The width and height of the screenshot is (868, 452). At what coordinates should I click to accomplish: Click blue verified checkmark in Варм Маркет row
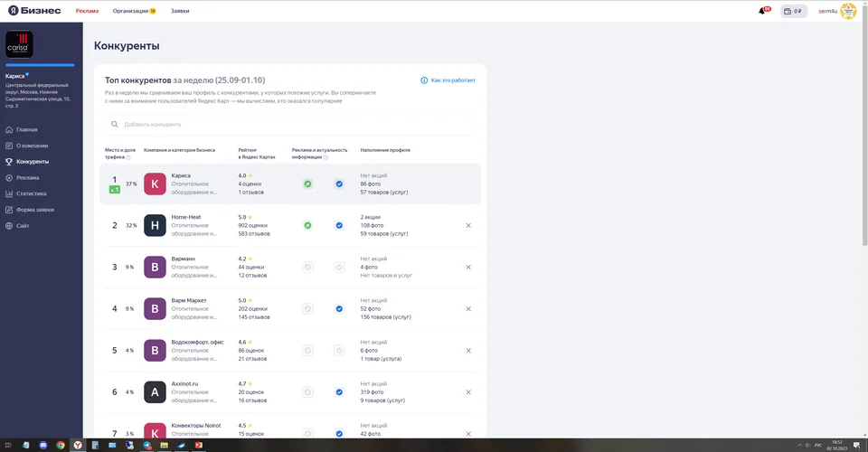pos(339,308)
